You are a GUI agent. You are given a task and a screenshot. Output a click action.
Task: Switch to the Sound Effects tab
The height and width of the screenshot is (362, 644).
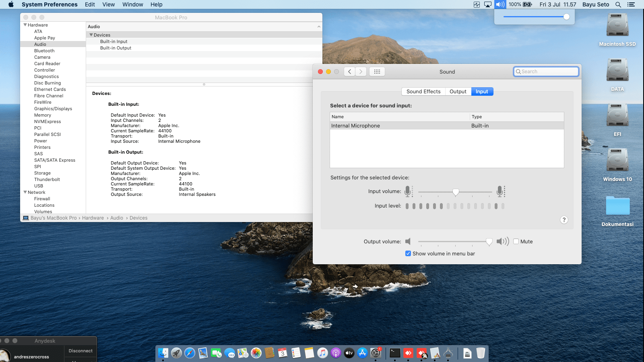(x=423, y=91)
